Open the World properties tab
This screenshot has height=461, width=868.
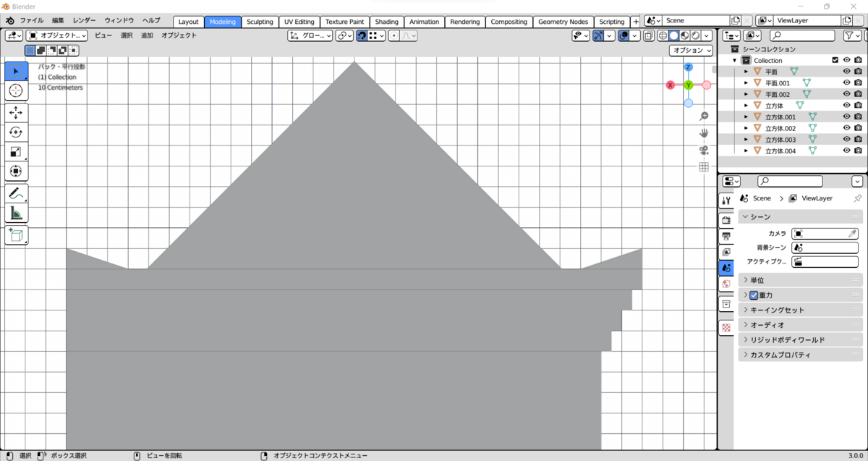[726, 284]
